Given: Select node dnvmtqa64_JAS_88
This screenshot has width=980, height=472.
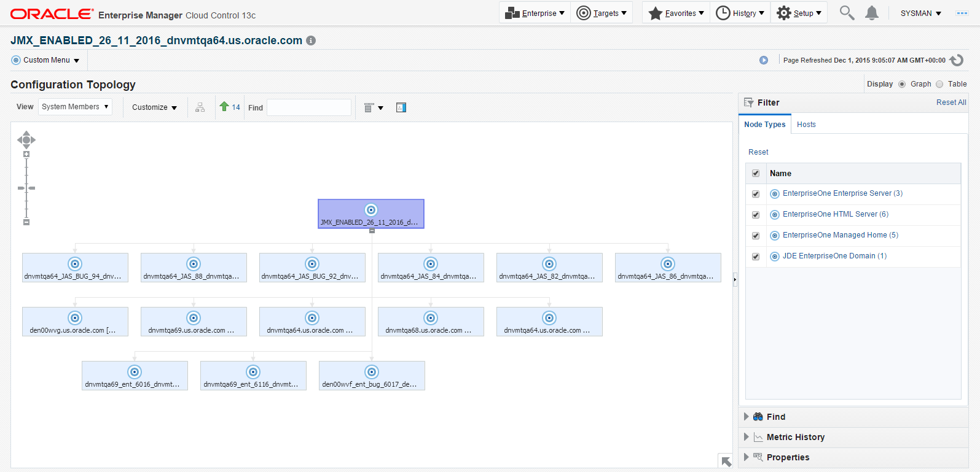Looking at the screenshot, I should click(x=194, y=268).
